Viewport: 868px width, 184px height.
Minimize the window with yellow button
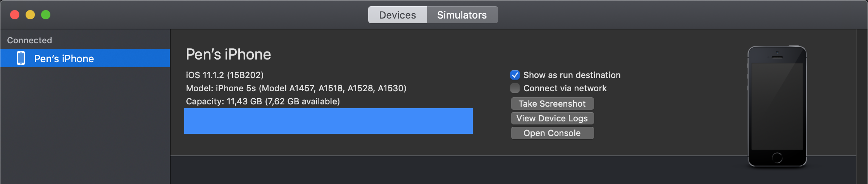tap(30, 15)
